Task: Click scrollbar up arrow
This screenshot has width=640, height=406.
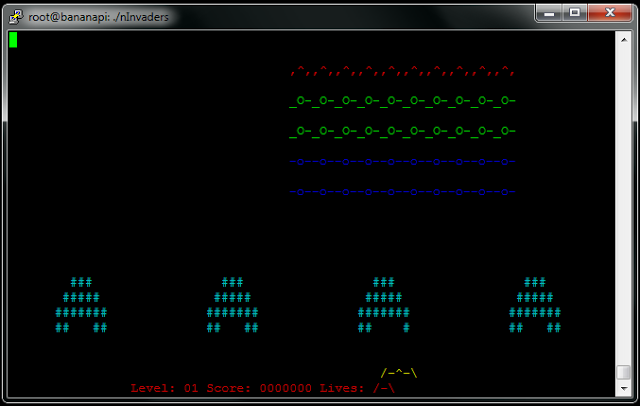Action: point(624,40)
